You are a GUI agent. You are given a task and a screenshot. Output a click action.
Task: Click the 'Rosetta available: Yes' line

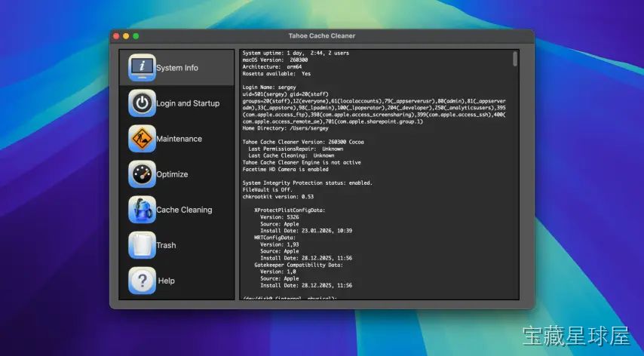277,73
